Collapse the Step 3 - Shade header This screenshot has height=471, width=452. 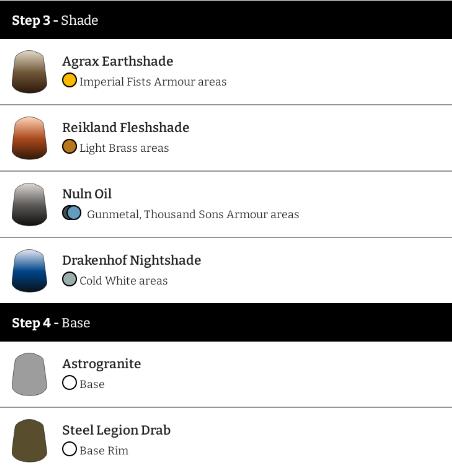[226, 20]
